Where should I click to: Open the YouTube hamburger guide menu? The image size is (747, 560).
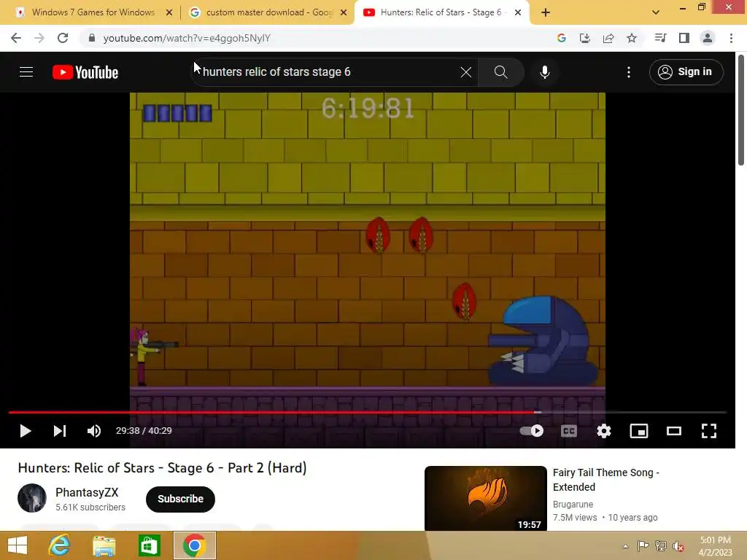click(x=26, y=72)
